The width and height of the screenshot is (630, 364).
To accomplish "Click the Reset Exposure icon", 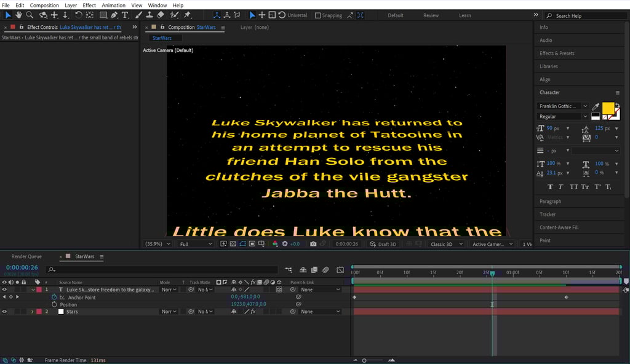I will pos(285,244).
